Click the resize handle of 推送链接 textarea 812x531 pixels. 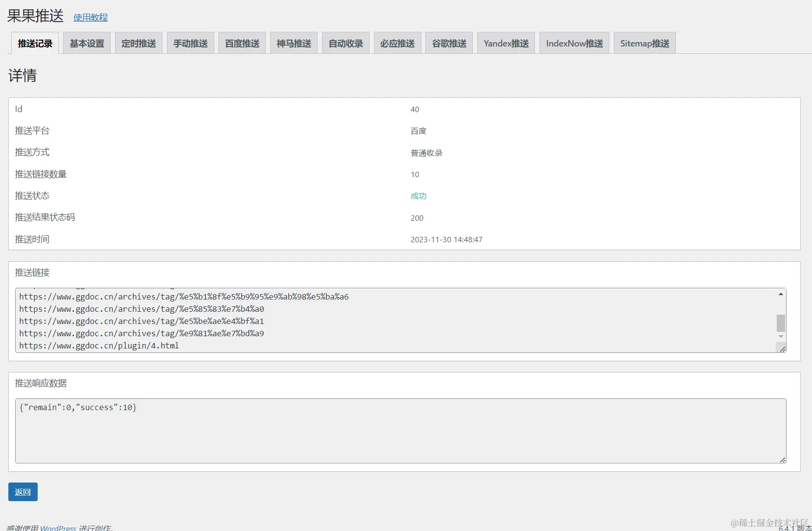[x=782, y=348]
